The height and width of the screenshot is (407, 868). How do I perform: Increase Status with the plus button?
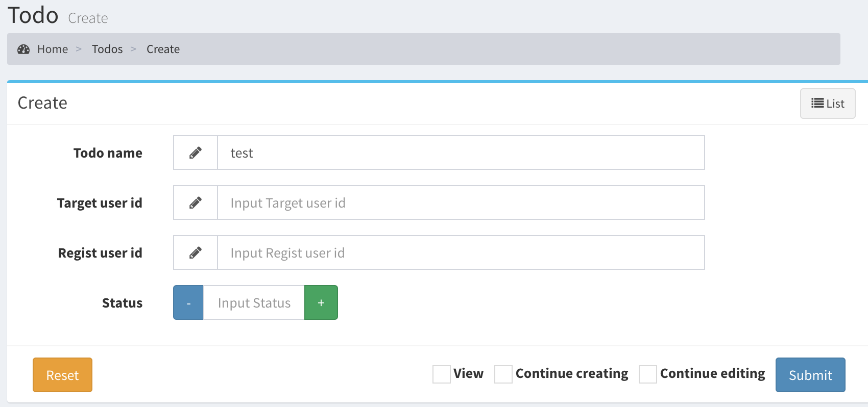[x=321, y=302]
